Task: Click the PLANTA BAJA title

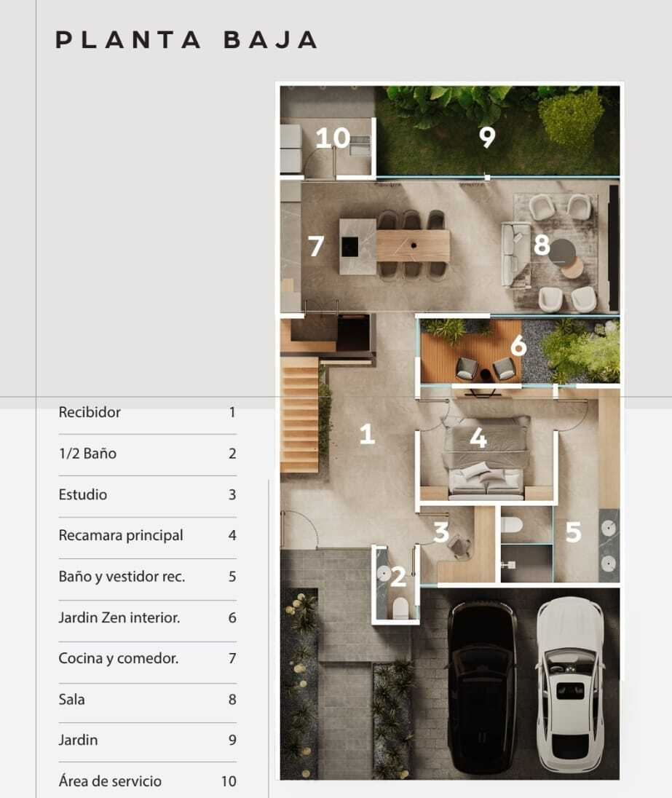Action: [186, 39]
